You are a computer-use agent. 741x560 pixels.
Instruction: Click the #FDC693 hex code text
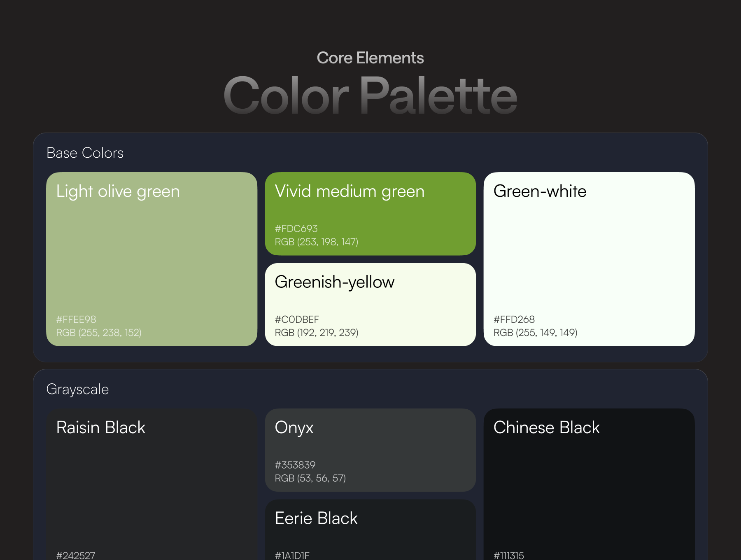click(296, 229)
